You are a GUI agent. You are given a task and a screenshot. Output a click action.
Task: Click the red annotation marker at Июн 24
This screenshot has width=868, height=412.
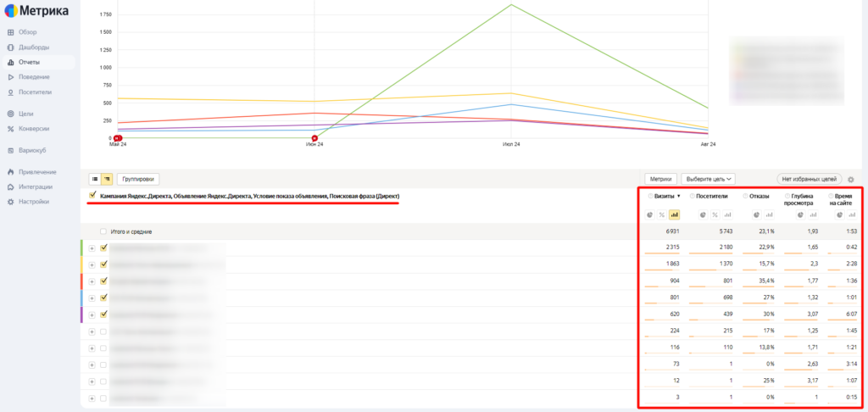click(x=314, y=138)
